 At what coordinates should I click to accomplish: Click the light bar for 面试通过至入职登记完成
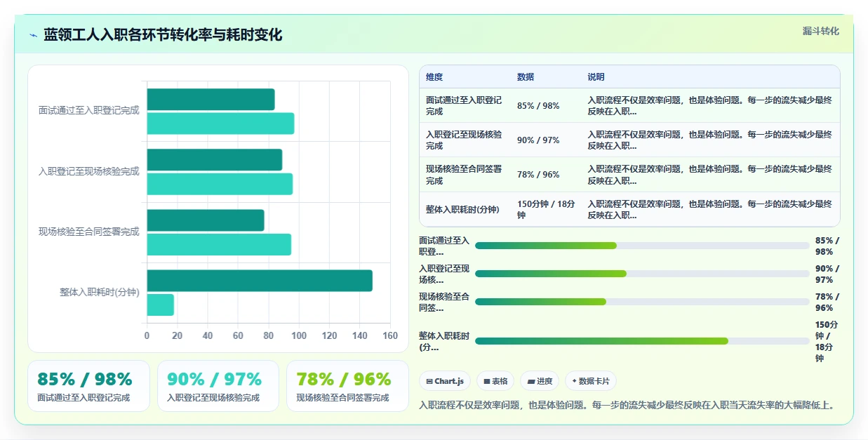tap(220, 124)
